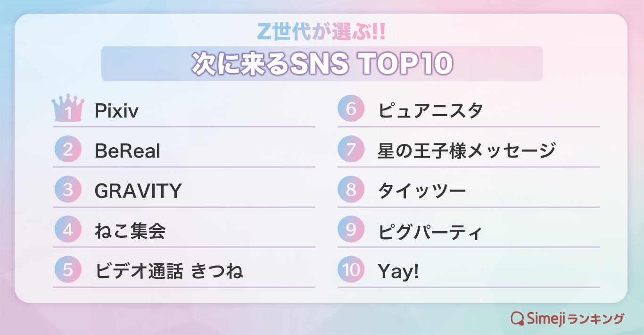
Task: Select the Pixiv entry text
Action: pyautogui.click(x=116, y=111)
